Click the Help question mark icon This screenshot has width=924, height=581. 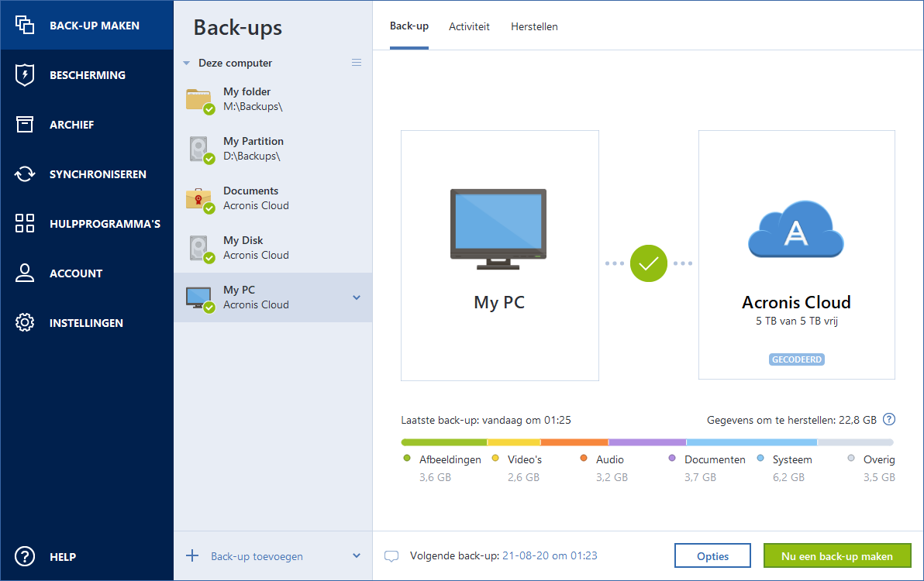[x=25, y=556]
